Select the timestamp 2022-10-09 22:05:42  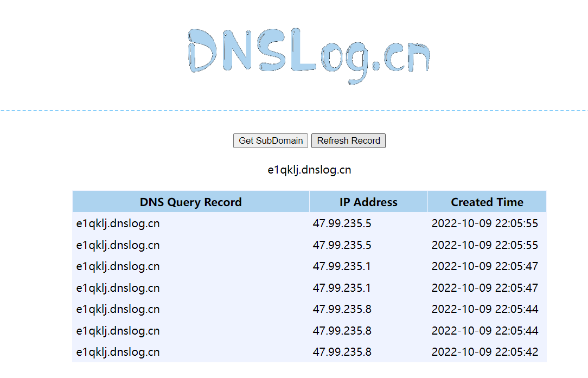(485, 352)
